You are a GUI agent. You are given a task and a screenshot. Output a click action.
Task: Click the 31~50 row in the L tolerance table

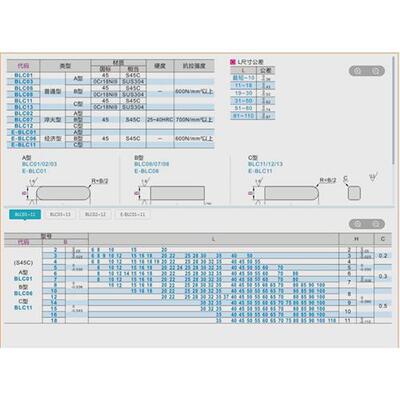point(253,101)
